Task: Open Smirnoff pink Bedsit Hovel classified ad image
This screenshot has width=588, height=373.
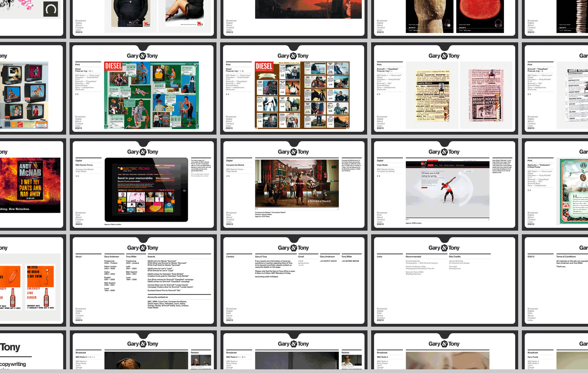Action: click(486, 95)
